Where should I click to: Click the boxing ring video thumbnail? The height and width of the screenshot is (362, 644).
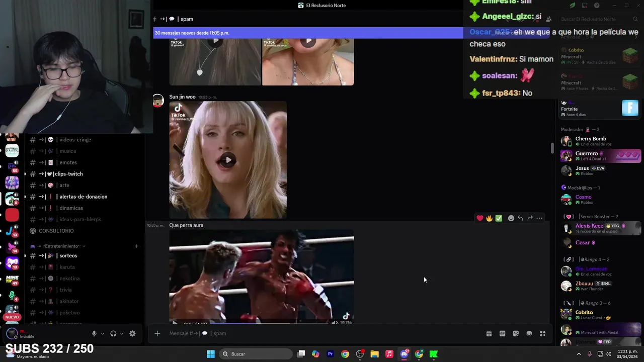(262, 277)
